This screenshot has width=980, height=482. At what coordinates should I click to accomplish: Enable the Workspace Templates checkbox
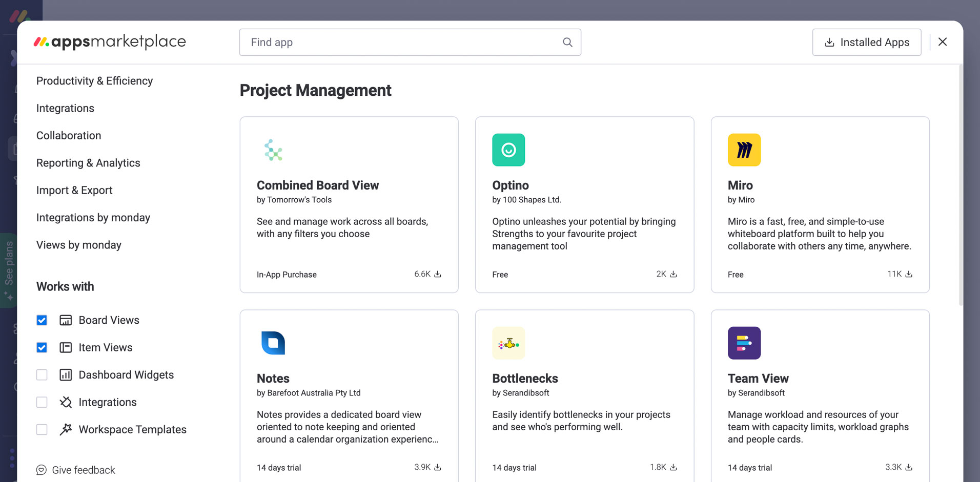click(42, 429)
